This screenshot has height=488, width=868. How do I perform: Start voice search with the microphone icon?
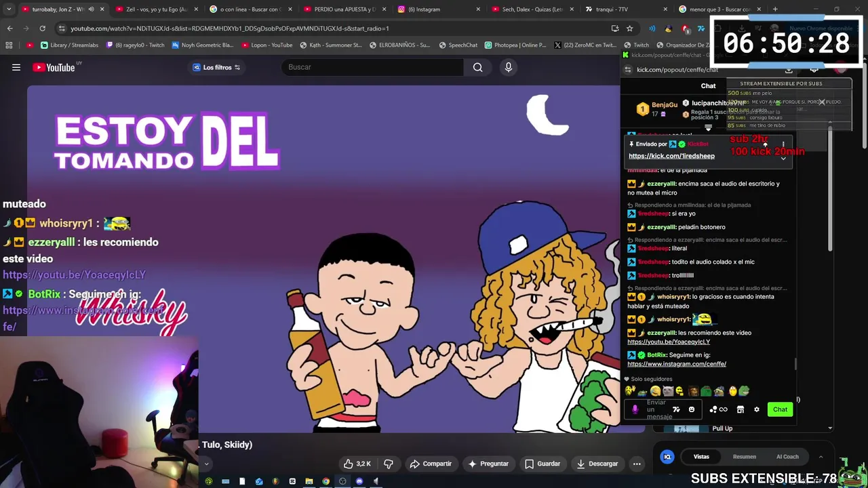tap(509, 67)
